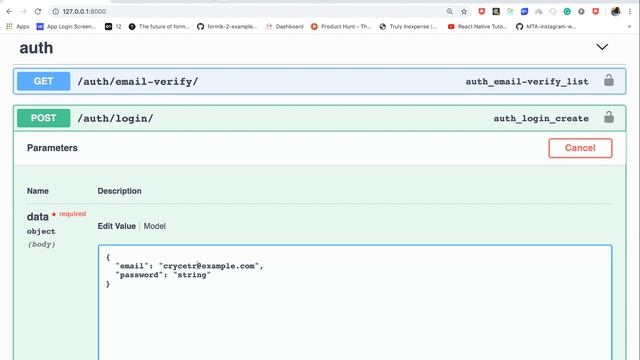Image resolution: width=640 pixels, height=360 pixels.
Task: Click the first red shield extension icon
Action: [482, 11]
